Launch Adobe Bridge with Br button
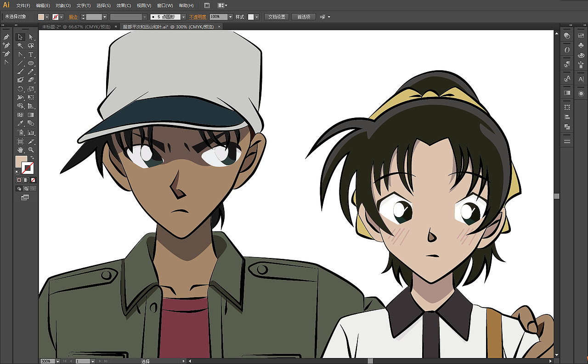 click(207, 6)
